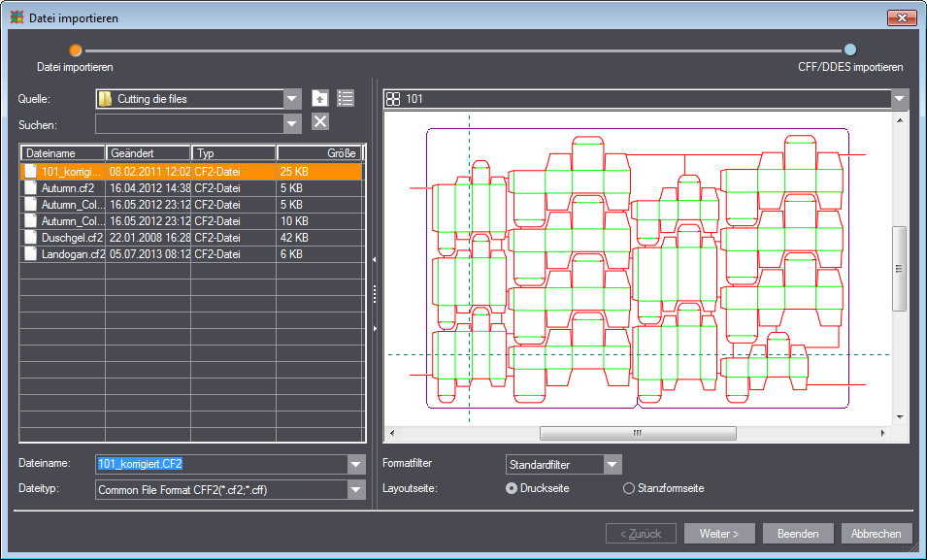Screen dimensions: 927x560
Task: Collapse panel with upper splitter arrow
Action: pyautogui.click(x=375, y=259)
